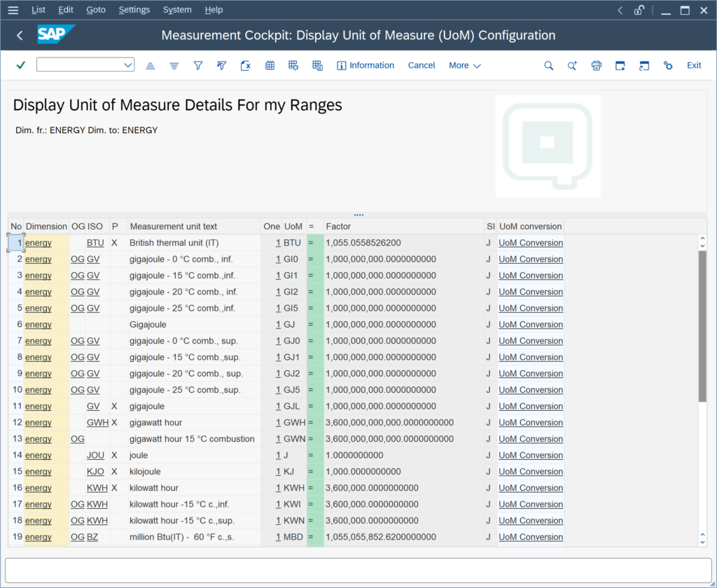The height and width of the screenshot is (588, 717).
Task: Click the padlock icon in title bar
Action: (x=639, y=10)
